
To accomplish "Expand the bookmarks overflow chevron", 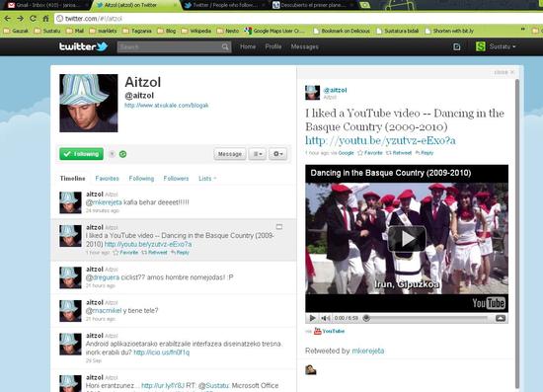I will pos(523,31).
